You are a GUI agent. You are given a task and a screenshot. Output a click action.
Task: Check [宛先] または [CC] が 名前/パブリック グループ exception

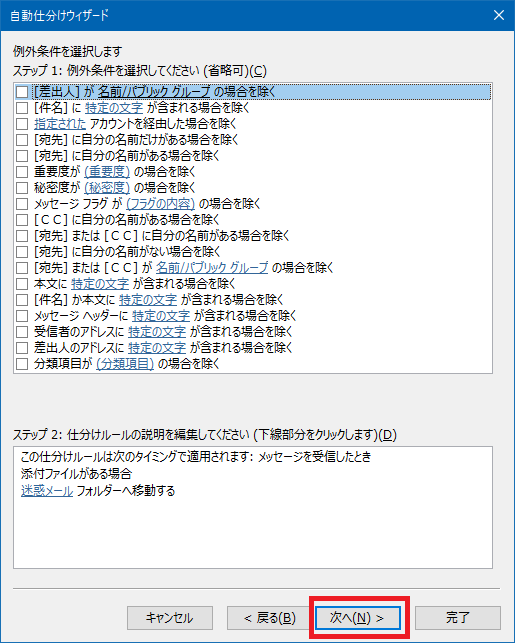point(22,268)
